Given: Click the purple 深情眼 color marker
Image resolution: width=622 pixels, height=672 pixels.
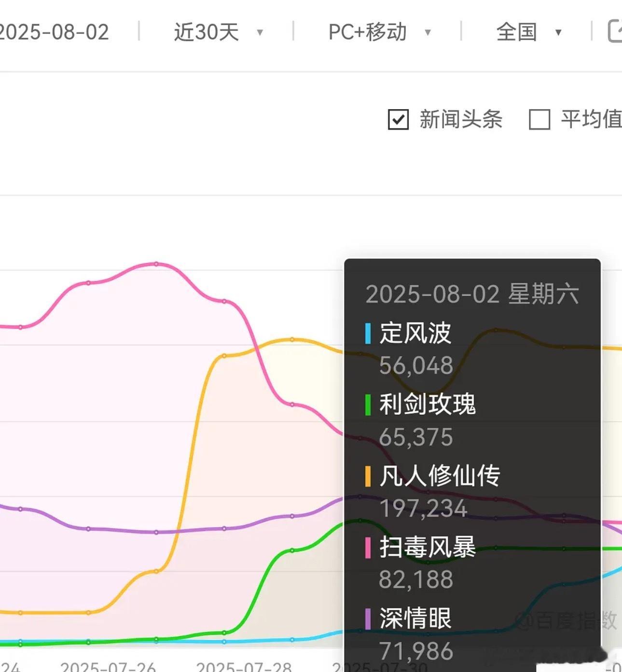Looking at the screenshot, I should point(368,619).
